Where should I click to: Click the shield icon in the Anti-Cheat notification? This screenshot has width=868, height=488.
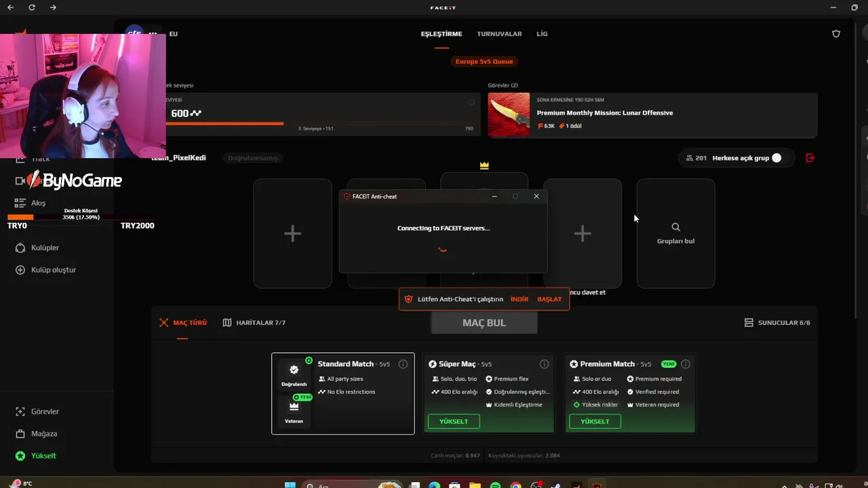[408, 299]
